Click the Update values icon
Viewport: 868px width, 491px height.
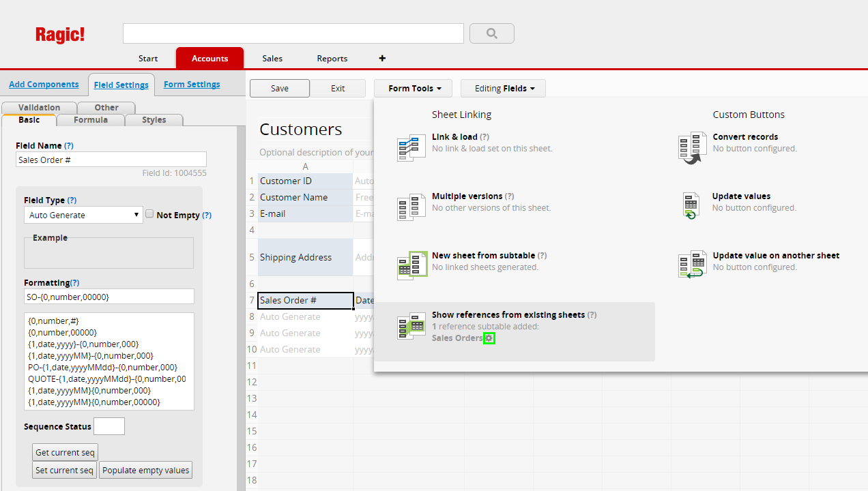[x=691, y=205]
